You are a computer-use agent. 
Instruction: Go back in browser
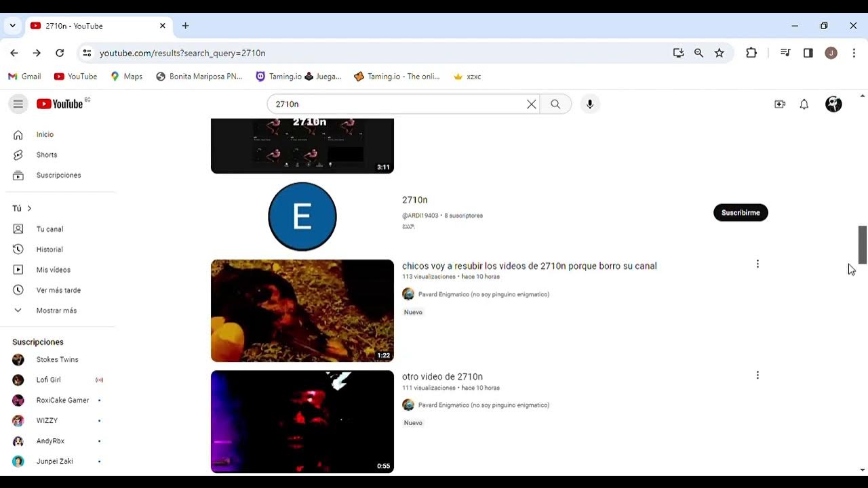(x=14, y=53)
